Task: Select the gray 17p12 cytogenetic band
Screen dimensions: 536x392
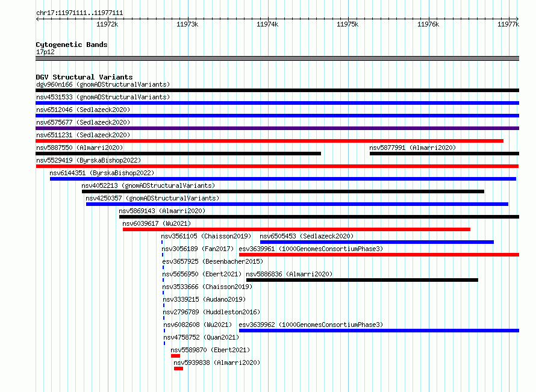Action: (x=277, y=58)
